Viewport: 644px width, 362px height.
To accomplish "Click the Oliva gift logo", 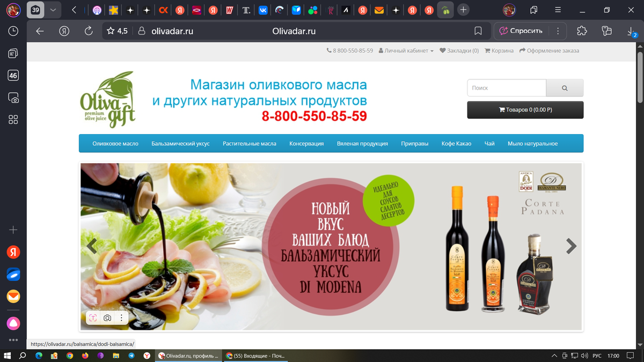I will point(108,100).
